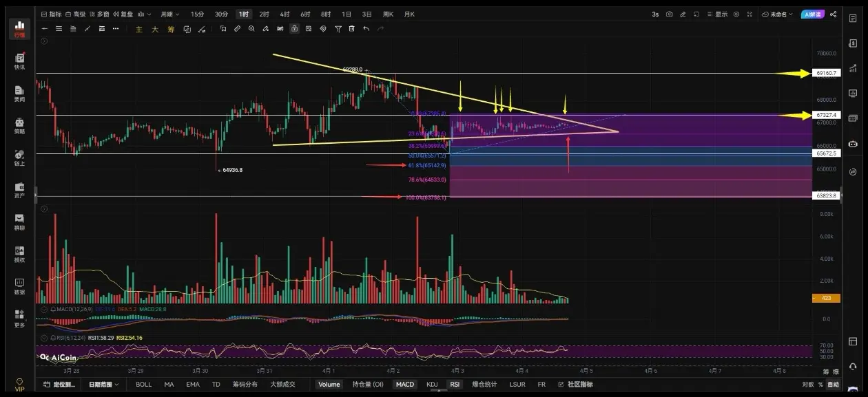Select the 周K timeframe tab

[x=388, y=14]
